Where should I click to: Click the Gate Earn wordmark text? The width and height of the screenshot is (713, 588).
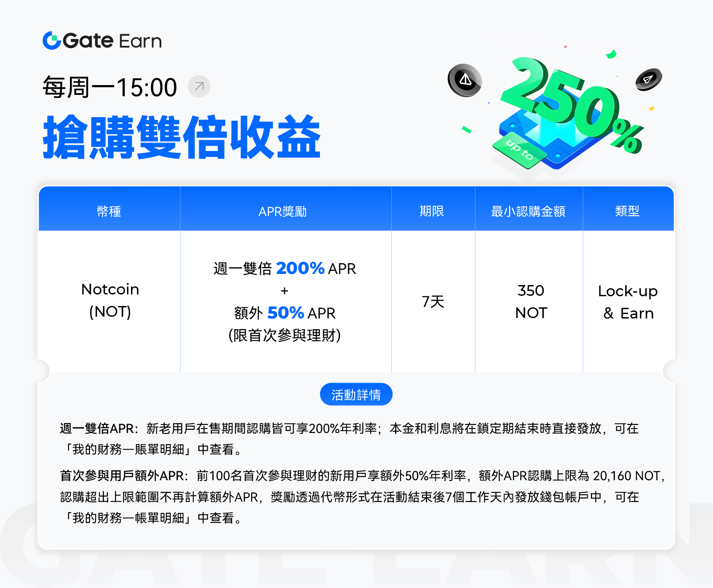pyautogui.click(x=112, y=41)
